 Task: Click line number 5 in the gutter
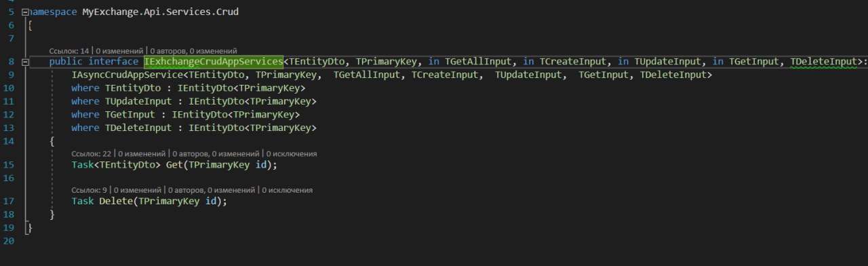pyautogui.click(x=11, y=12)
